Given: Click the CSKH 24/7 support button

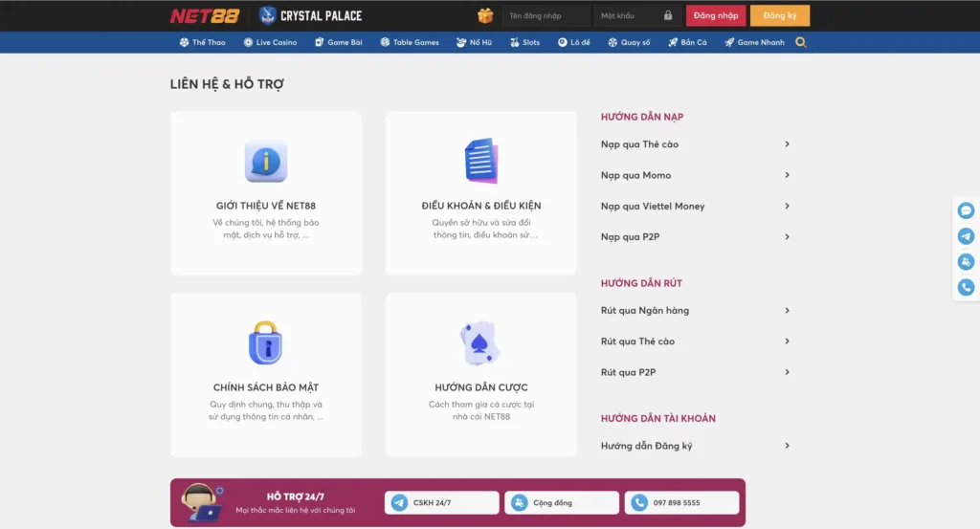Looking at the screenshot, I should (442, 502).
